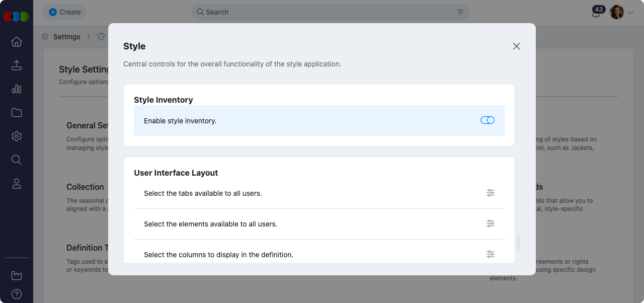Click the sidebar settings gear icon

pyautogui.click(x=17, y=136)
